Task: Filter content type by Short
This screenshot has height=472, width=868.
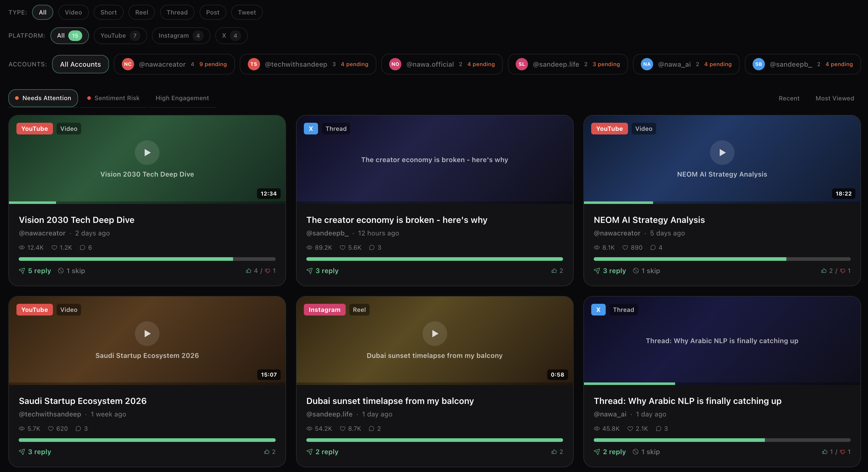Action: tap(108, 13)
